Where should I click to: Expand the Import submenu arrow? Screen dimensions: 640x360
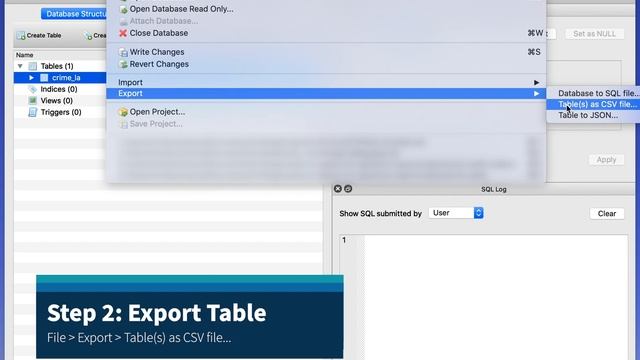coord(536,82)
